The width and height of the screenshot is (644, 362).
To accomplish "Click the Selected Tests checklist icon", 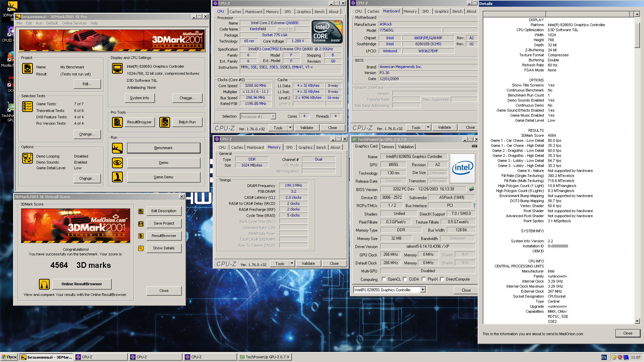I will pos(28,107).
